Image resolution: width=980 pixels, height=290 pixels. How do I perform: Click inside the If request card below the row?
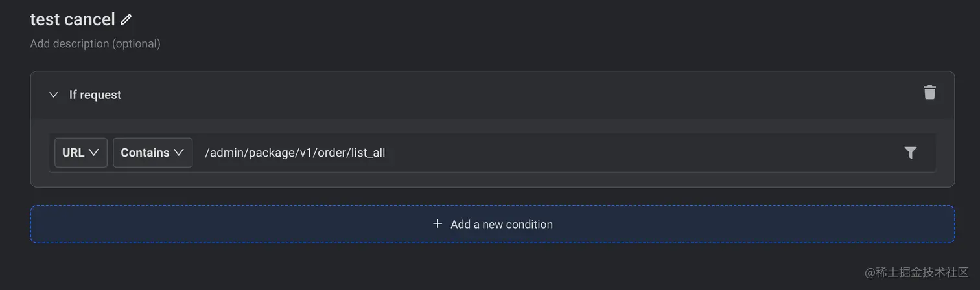(x=493, y=179)
